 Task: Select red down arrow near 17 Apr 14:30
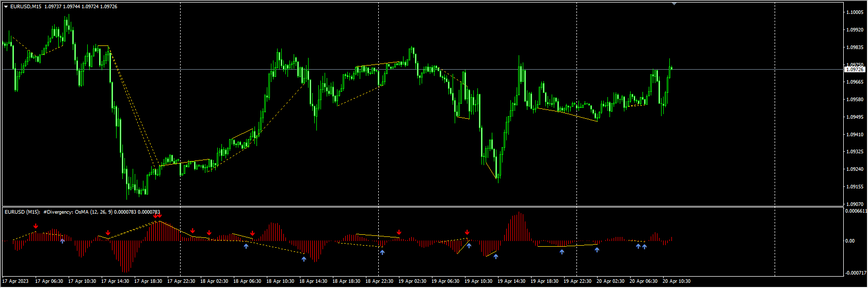(x=108, y=233)
